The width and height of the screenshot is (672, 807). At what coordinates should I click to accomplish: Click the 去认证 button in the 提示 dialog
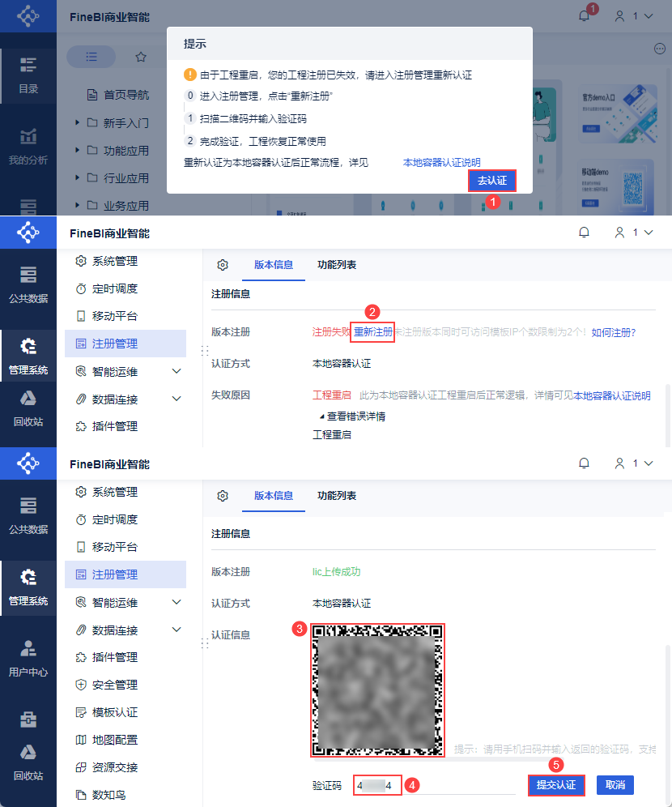tap(492, 181)
